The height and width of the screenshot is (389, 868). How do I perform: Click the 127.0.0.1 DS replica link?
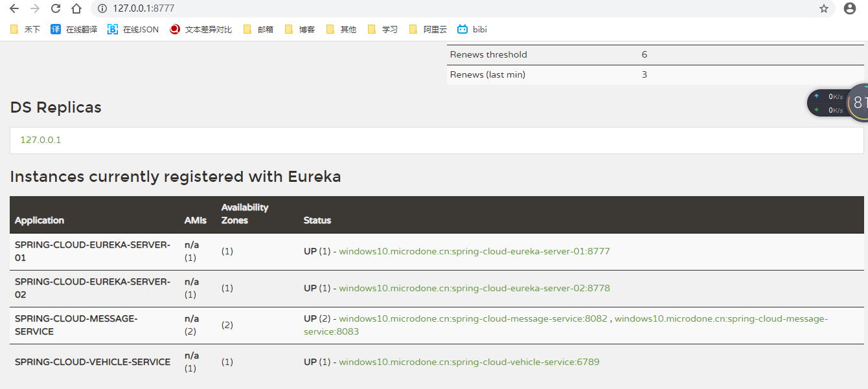40,139
